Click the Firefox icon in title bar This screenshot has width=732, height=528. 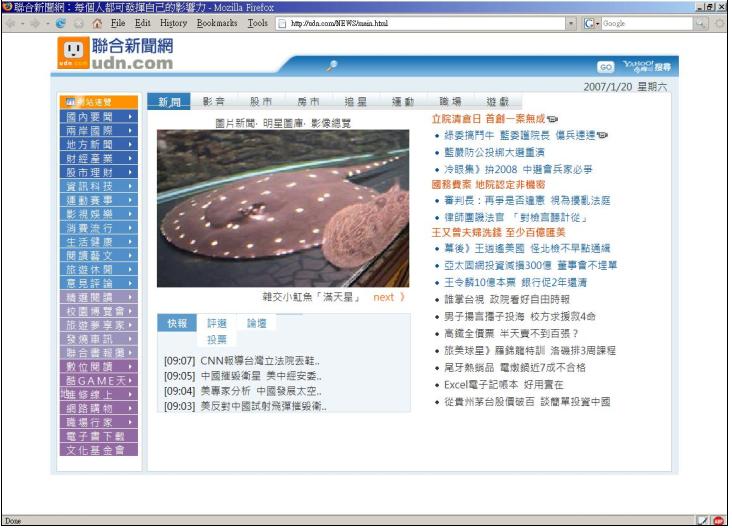pyautogui.click(x=7, y=7)
